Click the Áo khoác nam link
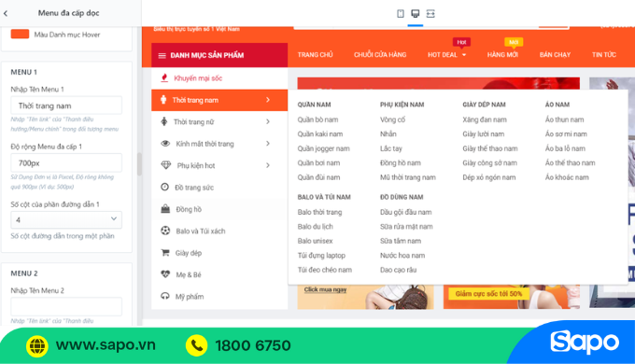635x364 pixels. point(567,177)
